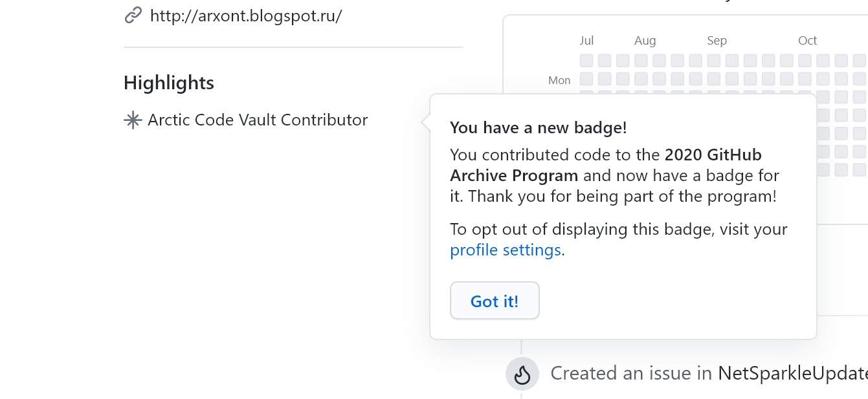The image size is (868, 399).
Task: Select first top-row contribution cell under Jul
Action: 586,61
